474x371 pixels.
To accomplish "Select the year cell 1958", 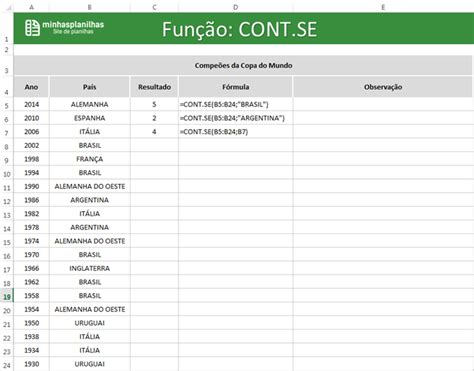I will click(31, 296).
